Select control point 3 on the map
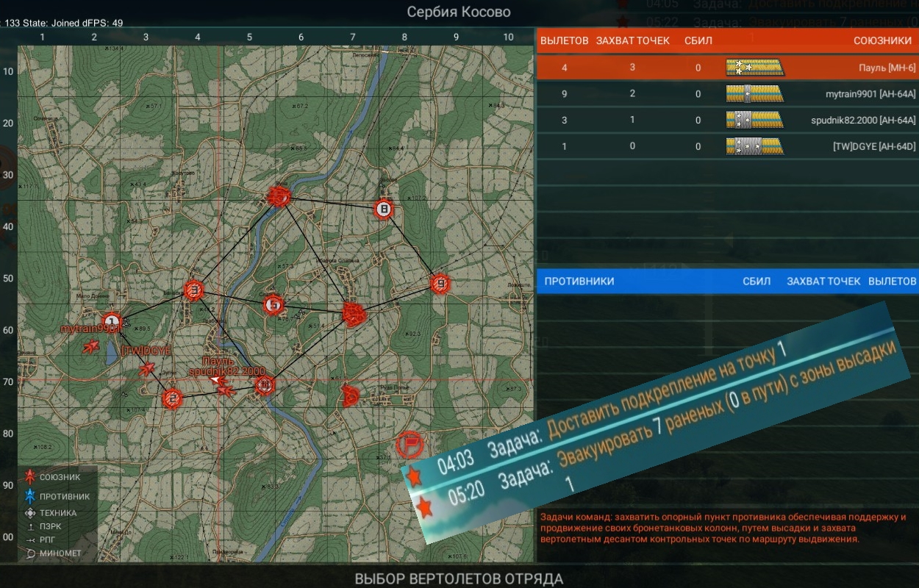 click(x=193, y=290)
